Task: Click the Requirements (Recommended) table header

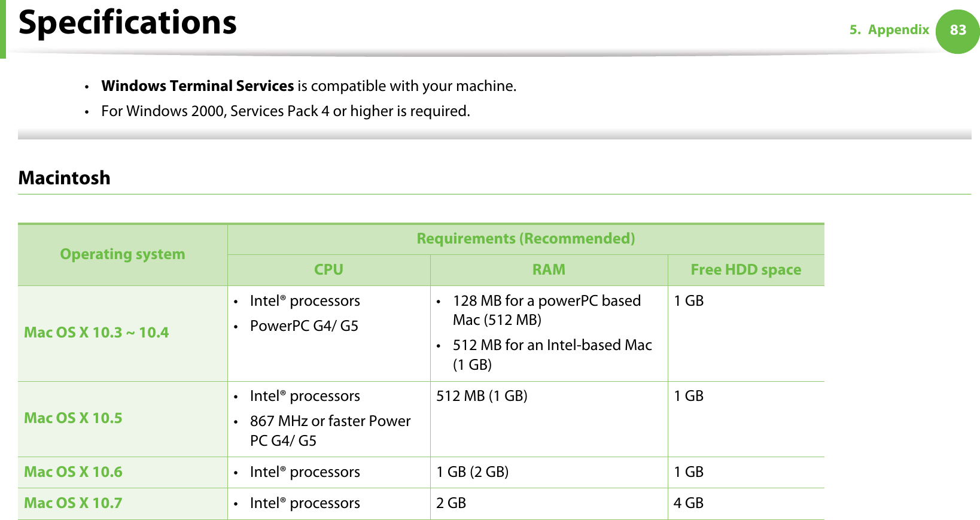Action: (x=525, y=239)
